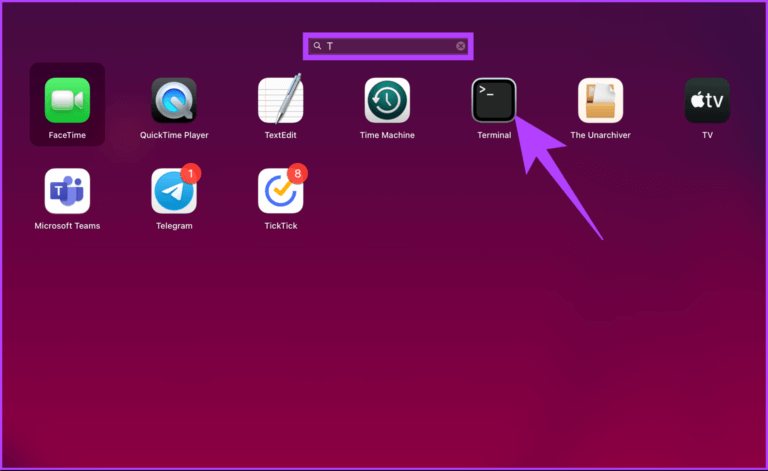Open The Unarchiver app icon

(x=600, y=100)
